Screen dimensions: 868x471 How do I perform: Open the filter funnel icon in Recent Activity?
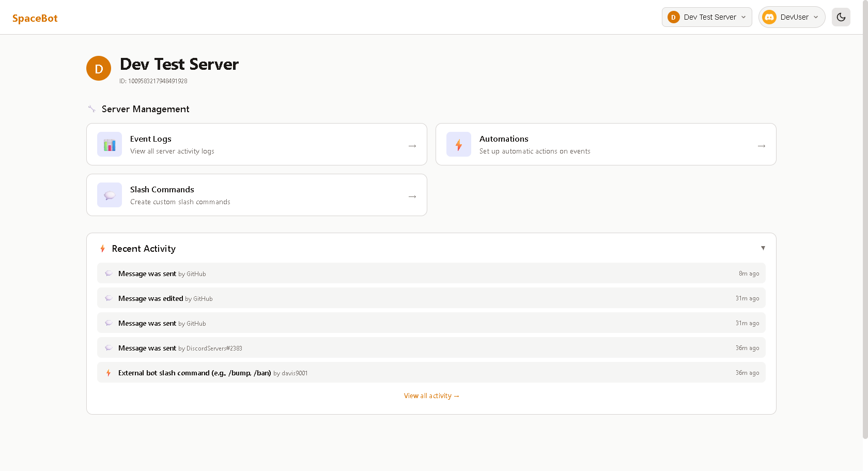tap(763, 248)
